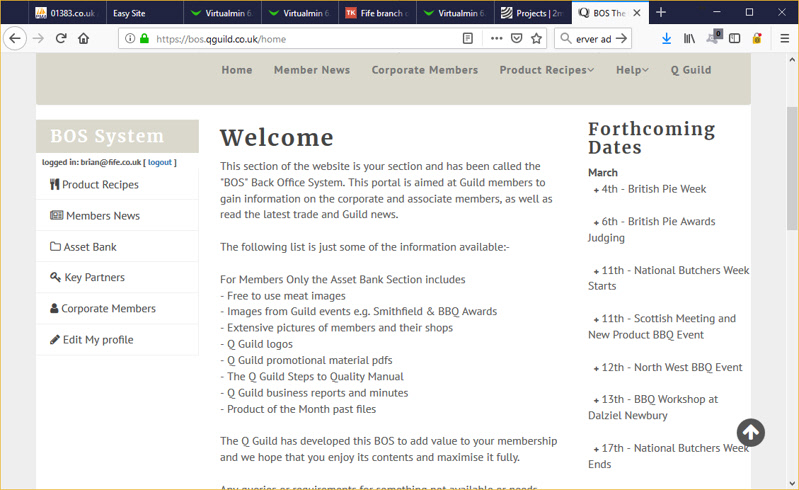The width and height of the screenshot is (799, 490).
Task: Click the browser forward arrow
Action: pos(38,39)
